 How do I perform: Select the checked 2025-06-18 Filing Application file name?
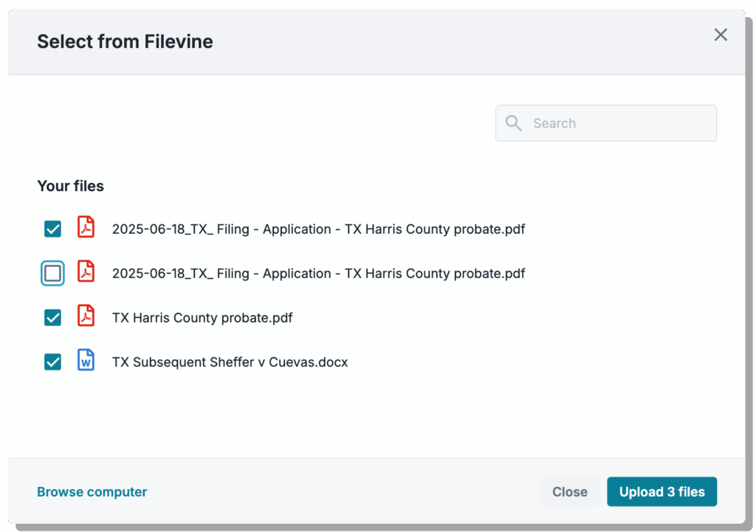(318, 229)
